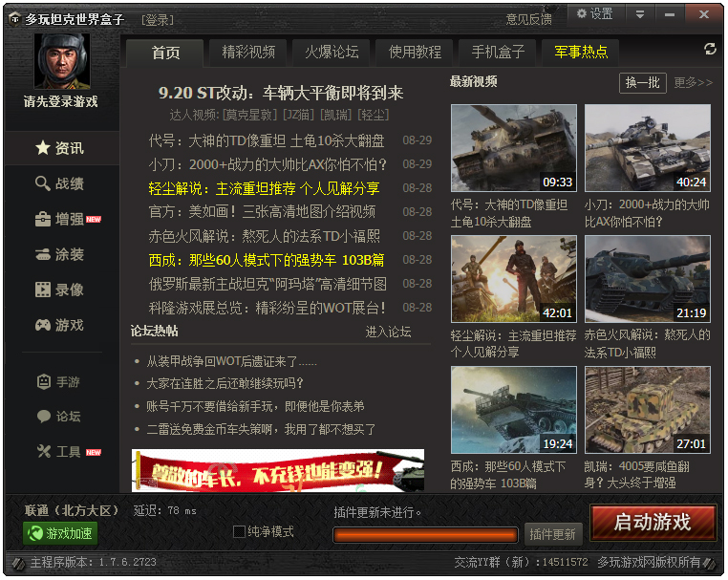Open the title bar dropdown menu arrow
This screenshot has width=728, height=580.
coord(640,14)
